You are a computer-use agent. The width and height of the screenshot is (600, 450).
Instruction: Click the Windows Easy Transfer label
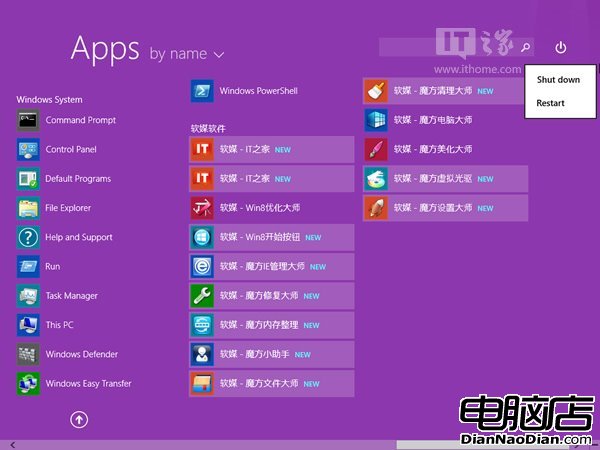(88, 384)
